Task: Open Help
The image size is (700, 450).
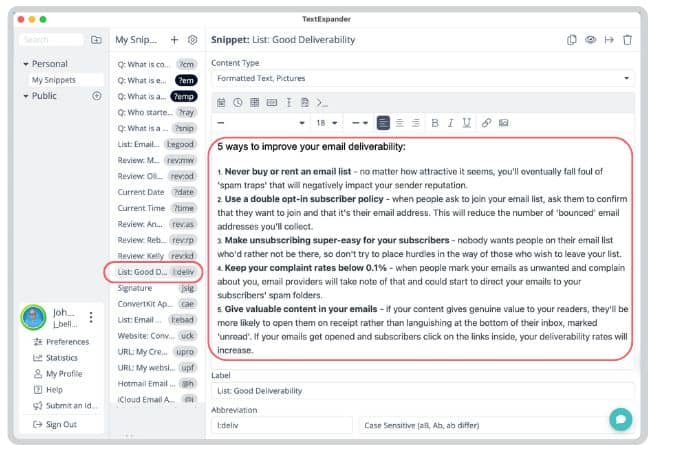Action: (x=48, y=390)
